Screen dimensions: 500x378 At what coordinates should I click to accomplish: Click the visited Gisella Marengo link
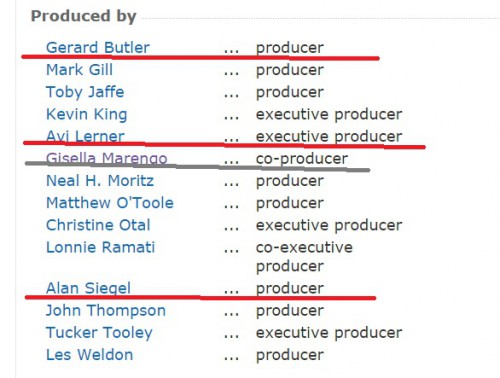point(107,159)
